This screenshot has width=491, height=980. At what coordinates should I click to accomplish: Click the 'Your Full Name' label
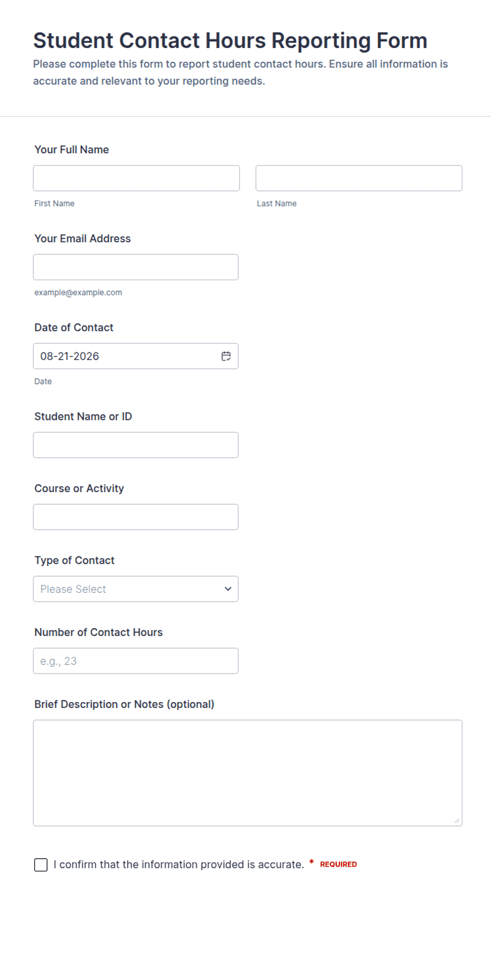[72, 149]
